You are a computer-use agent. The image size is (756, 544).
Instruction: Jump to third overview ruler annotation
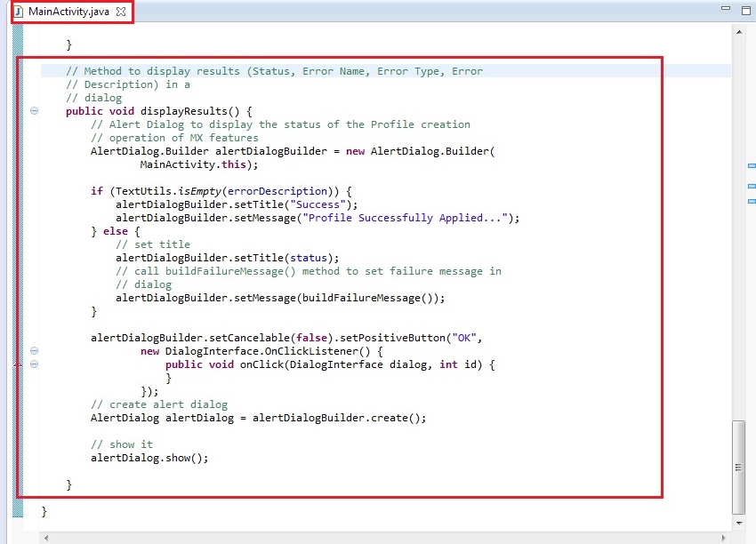point(751,201)
